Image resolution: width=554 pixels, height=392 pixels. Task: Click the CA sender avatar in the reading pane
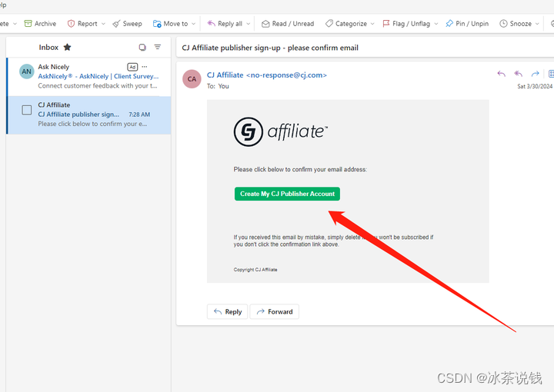click(192, 79)
